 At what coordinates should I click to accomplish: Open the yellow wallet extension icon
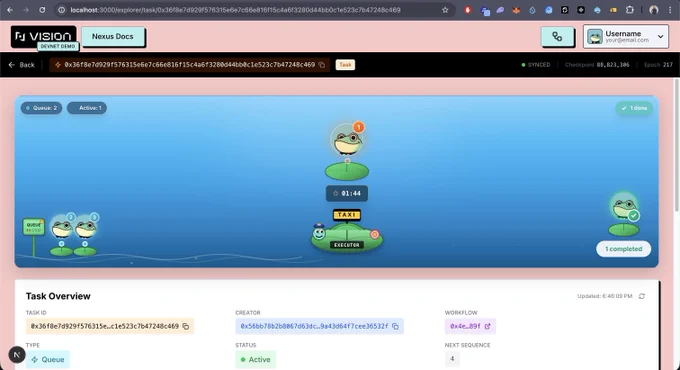point(613,10)
